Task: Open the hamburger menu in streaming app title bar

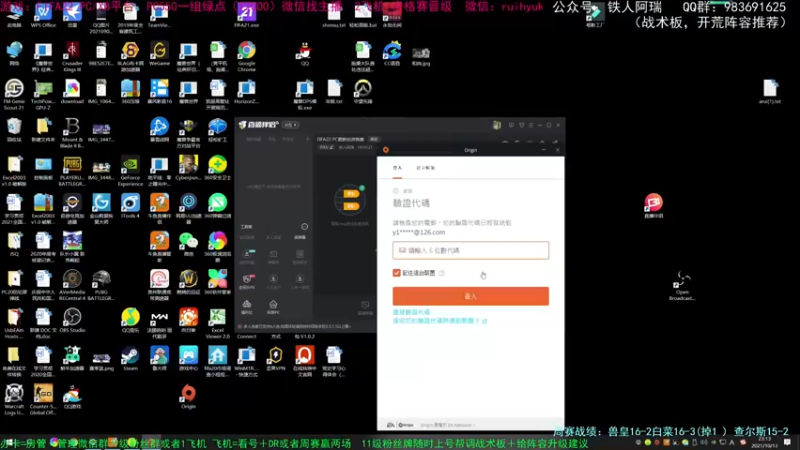Action: (x=531, y=125)
